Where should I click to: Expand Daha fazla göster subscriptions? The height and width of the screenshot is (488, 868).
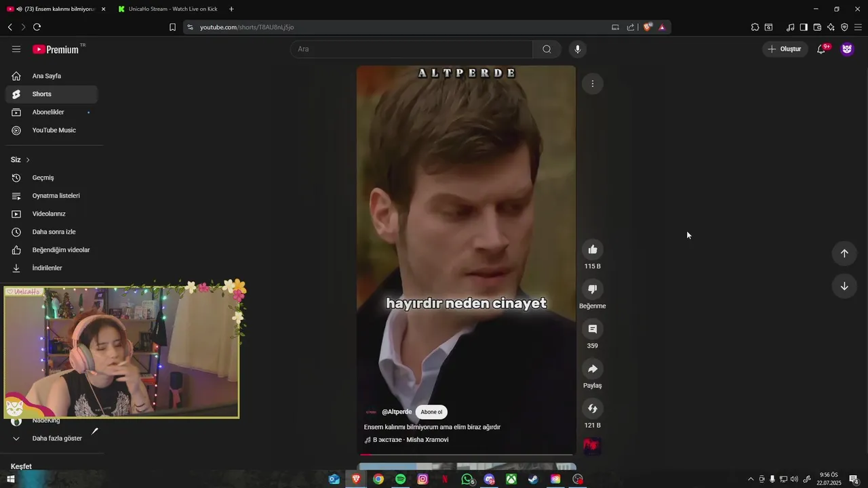pyautogui.click(x=52, y=439)
